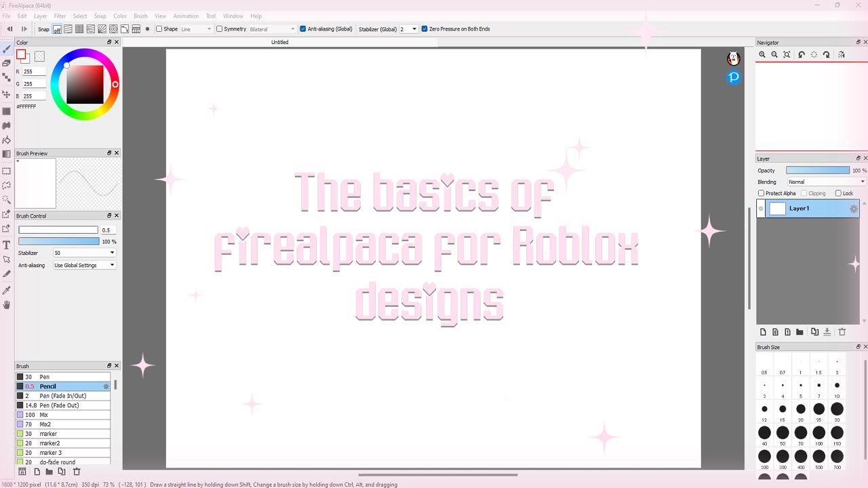This screenshot has height=488, width=868.
Task: Delete layer with trash icon
Action: click(842, 332)
